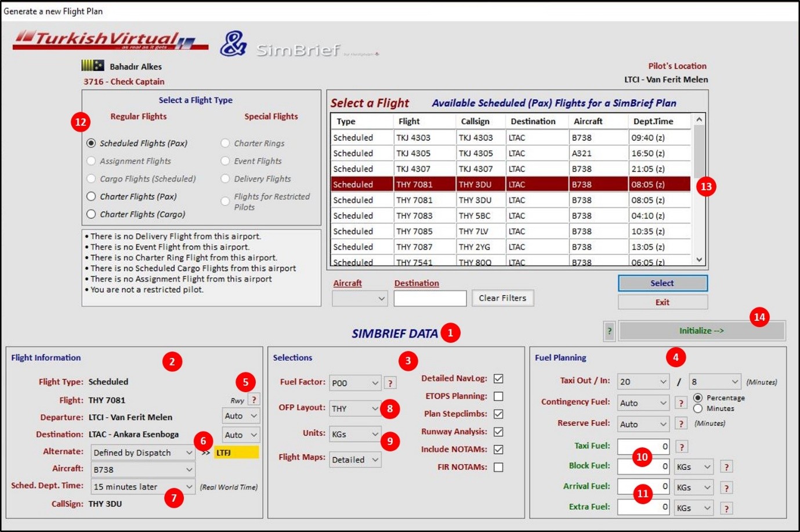800x532 pixels.
Task: Select Charter Flights (Pax) option
Action: tap(91, 196)
